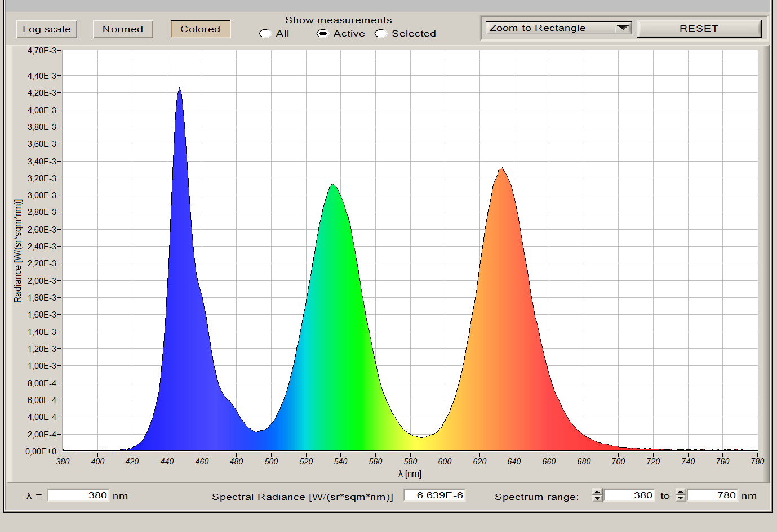Select the Active measurements radio button
The height and width of the screenshot is (532, 777).
point(322,34)
